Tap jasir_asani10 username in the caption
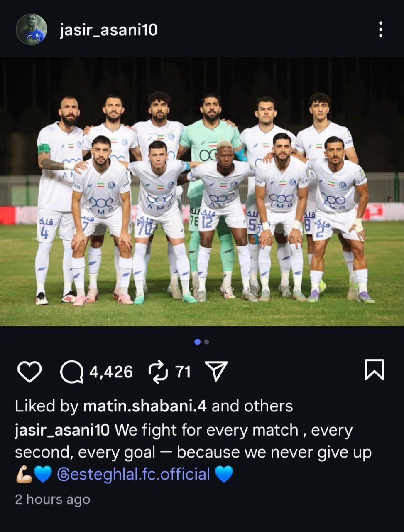 point(62,430)
